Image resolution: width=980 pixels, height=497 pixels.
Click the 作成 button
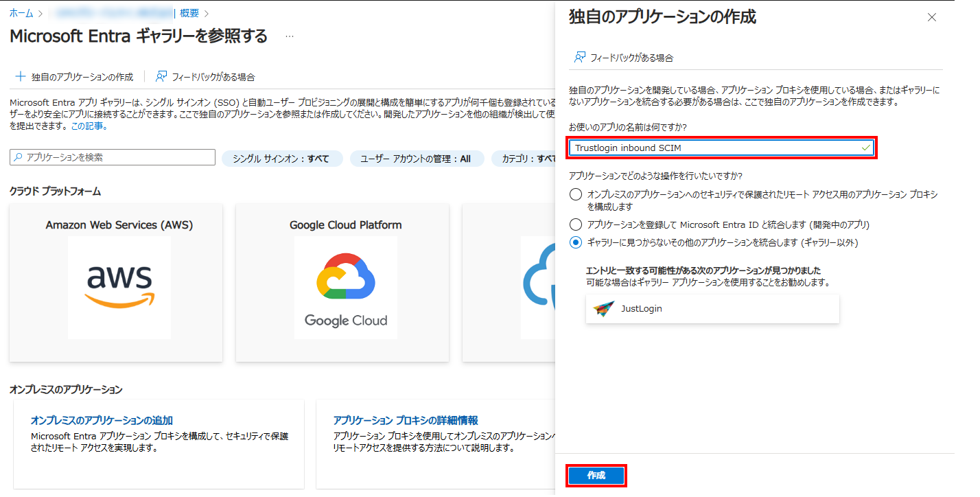click(x=596, y=476)
